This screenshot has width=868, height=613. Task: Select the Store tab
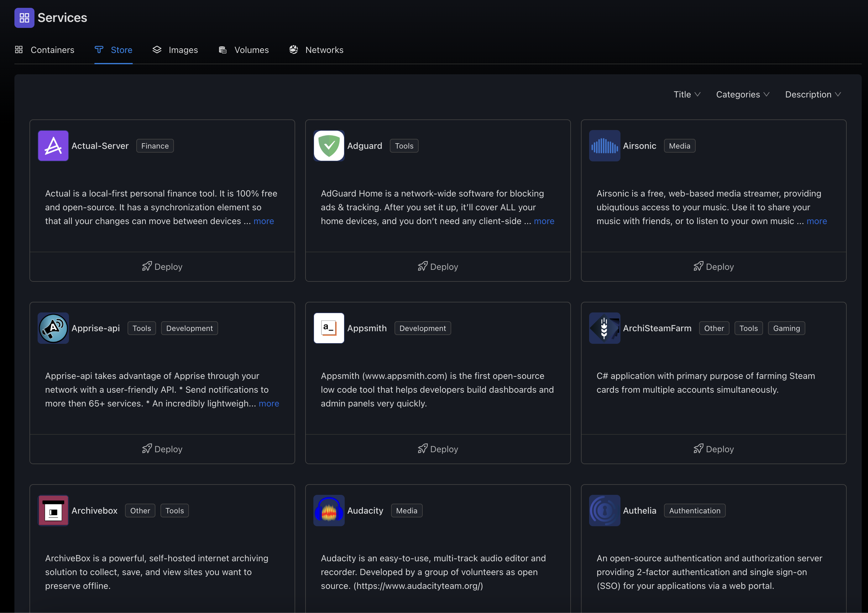113,50
